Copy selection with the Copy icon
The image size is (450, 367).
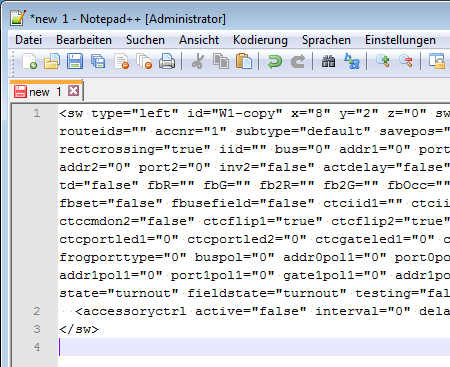click(x=221, y=61)
